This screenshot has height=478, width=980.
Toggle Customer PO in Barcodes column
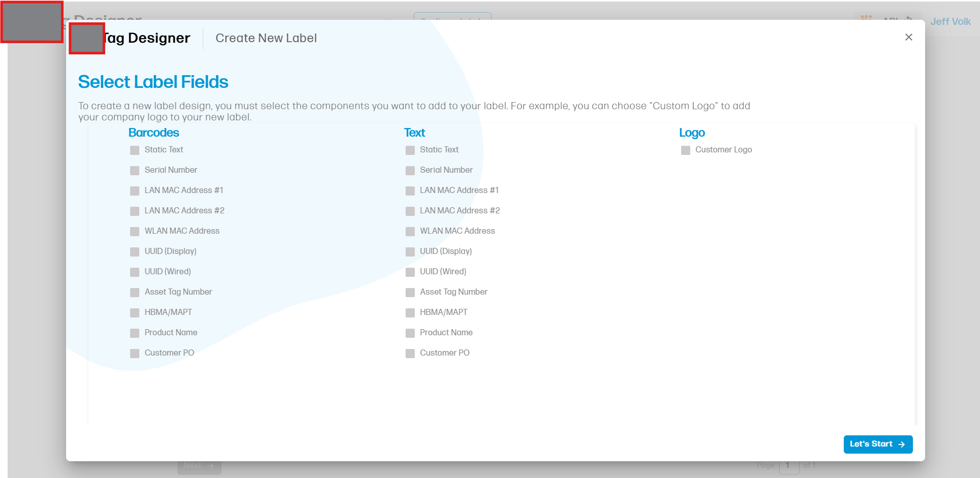(135, 354)
